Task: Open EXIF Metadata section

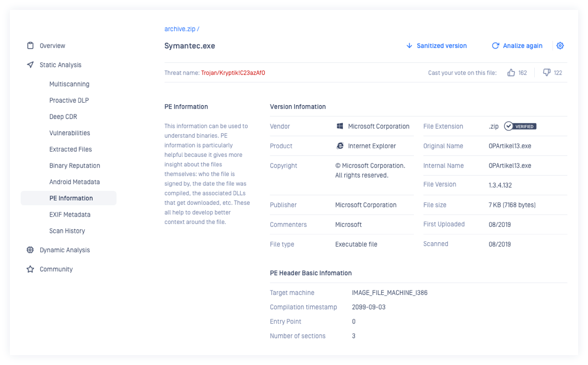Action: 70,215
